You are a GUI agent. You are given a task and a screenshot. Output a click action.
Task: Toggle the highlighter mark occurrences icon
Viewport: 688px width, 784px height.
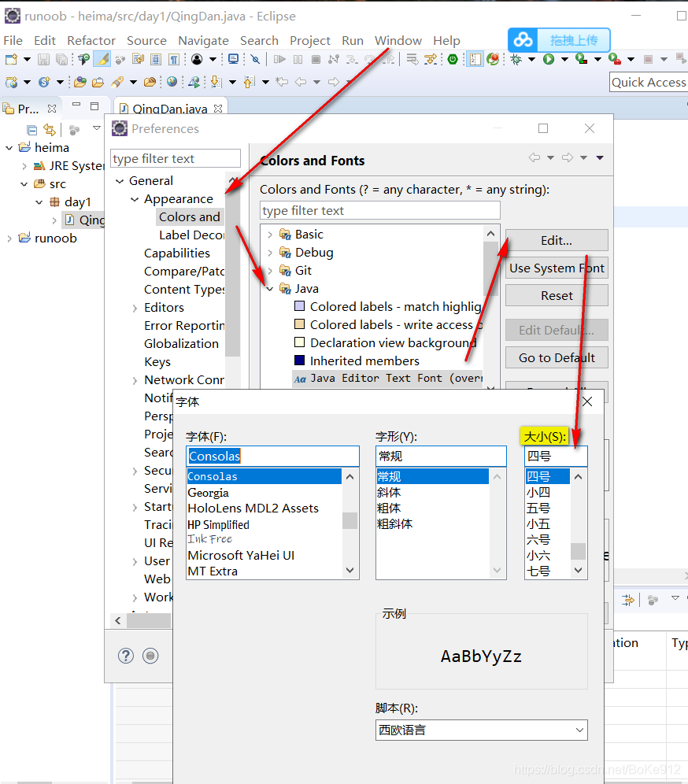click(x=103, y=60)
